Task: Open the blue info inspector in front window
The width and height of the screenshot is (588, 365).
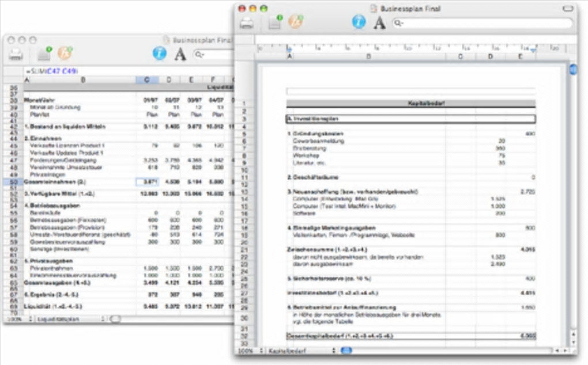Action: [359, 22]
